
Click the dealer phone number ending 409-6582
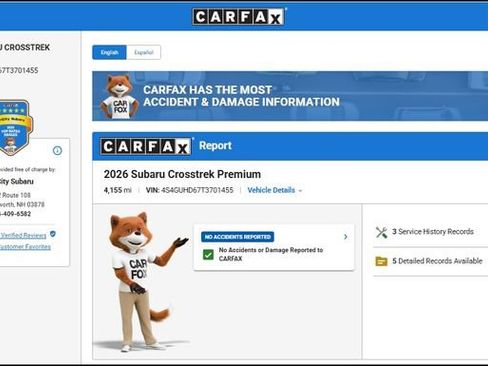click(15, 214)
